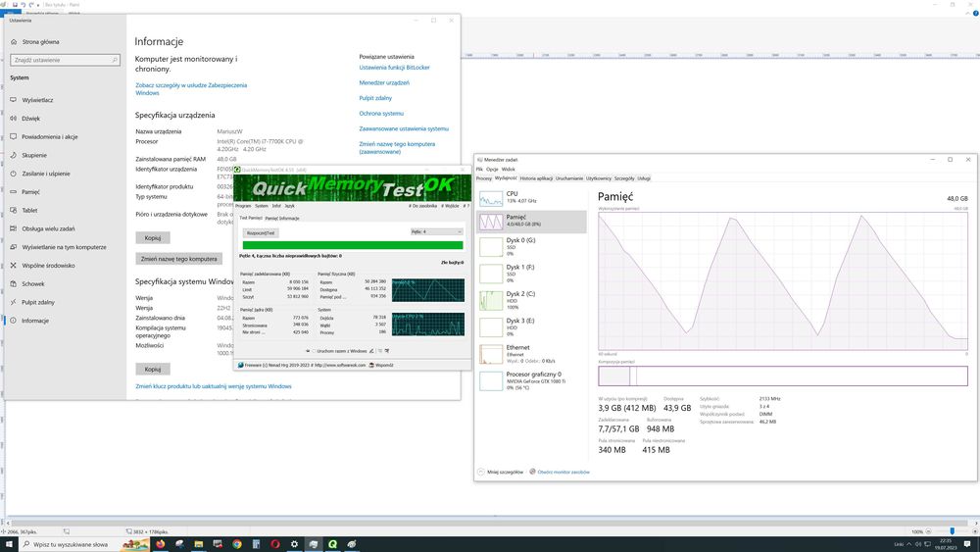Click QuickMemoryTestOK taskbar icon
Image resolution: width=980 pixels, height=552 pixels.
pos(332,544)
